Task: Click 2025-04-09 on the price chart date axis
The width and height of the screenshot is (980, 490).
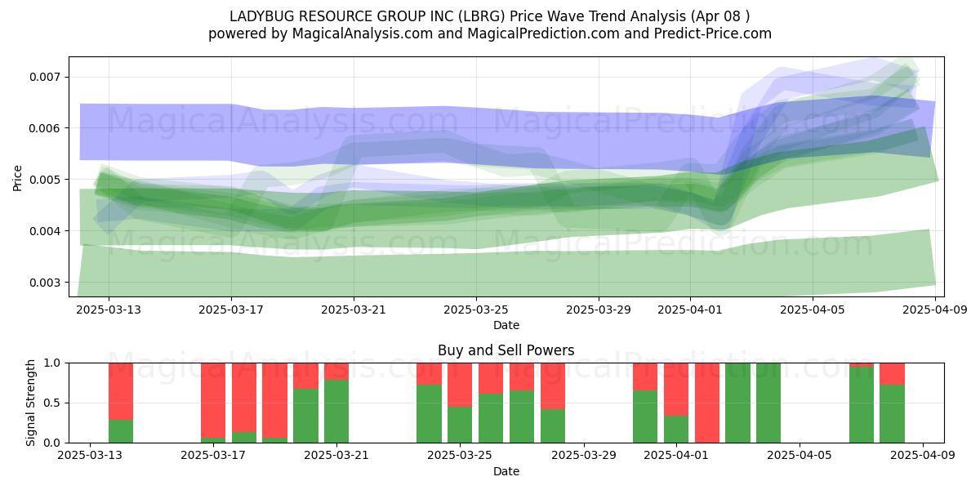Action: coord(935,310)
